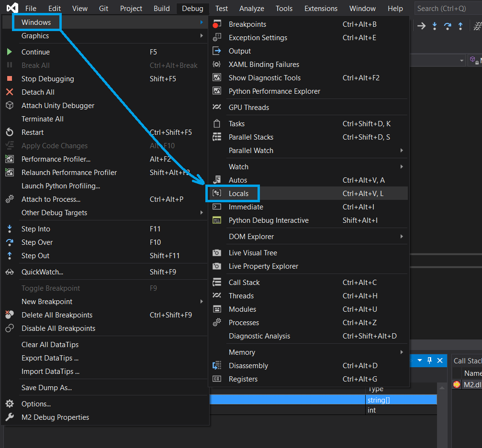Select Terminate All

tap(105, 119)
